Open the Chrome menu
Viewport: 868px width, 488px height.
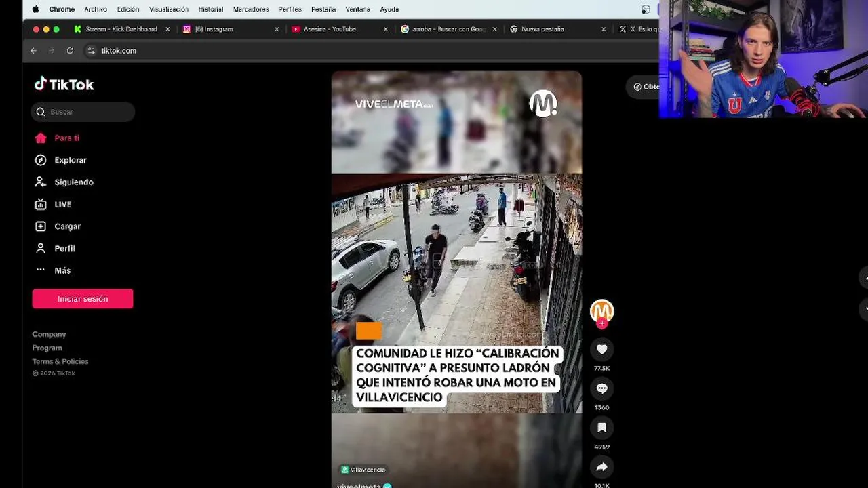click(62, 9)
